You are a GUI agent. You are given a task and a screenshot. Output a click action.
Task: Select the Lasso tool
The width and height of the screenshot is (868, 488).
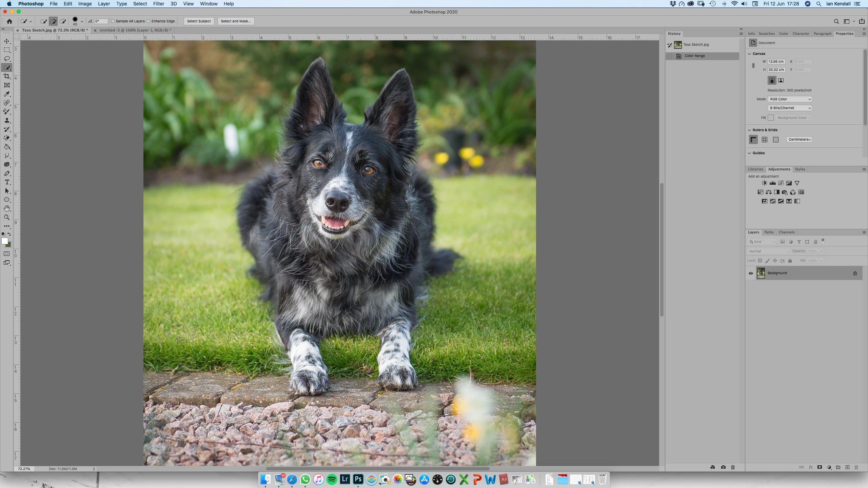point(7,59)
